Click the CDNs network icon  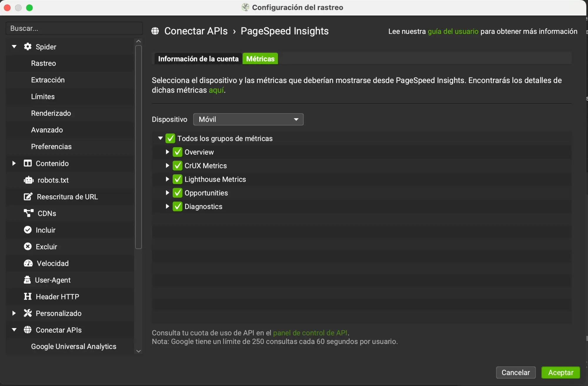[29, 213]
